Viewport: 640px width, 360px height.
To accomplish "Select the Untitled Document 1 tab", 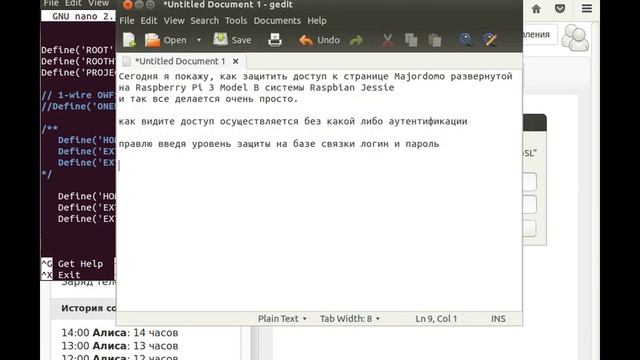I will [x=180, y=61].
